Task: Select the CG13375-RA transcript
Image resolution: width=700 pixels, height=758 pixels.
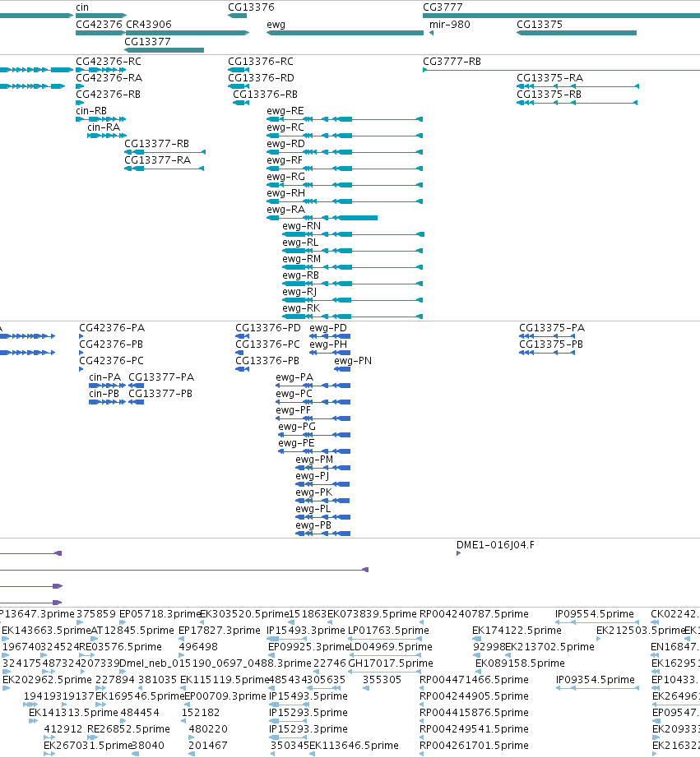Action: pos(550,78)
